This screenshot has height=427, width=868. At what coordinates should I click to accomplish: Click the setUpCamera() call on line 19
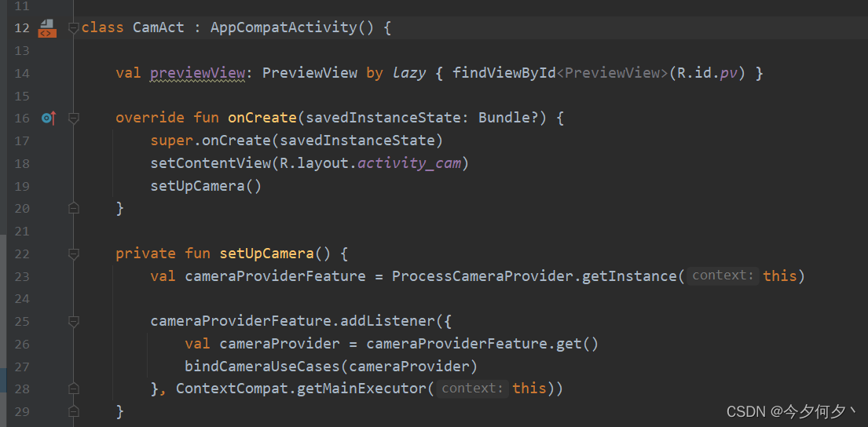[205, 186]
